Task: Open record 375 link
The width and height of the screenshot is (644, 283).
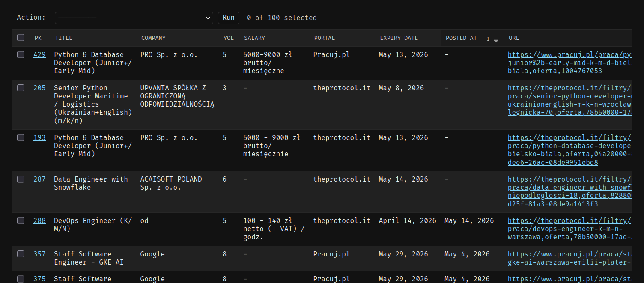Action: pyautogui.click(x=39, y=279)
